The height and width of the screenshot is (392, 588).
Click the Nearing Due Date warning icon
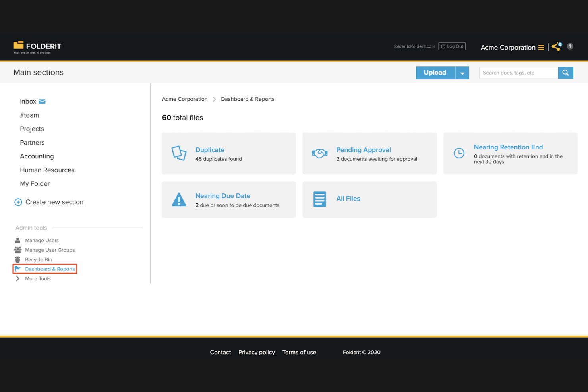pyautogui.click(x=179, y=199)
